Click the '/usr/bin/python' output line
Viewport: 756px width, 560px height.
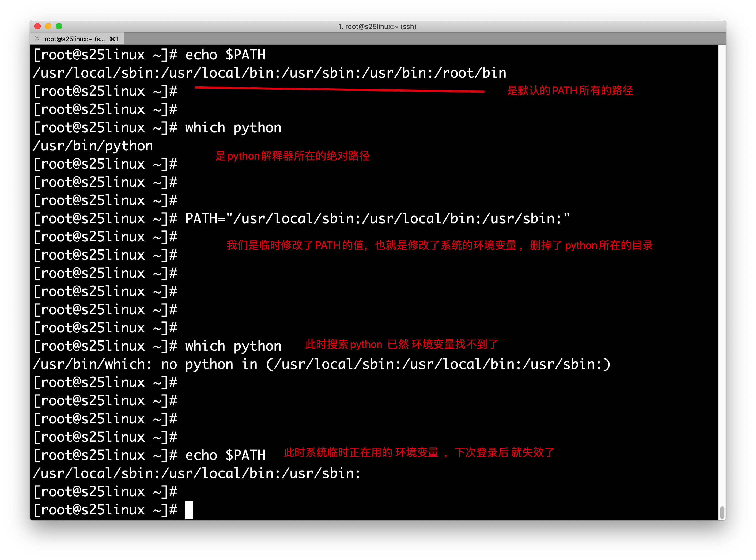[93, 146]
